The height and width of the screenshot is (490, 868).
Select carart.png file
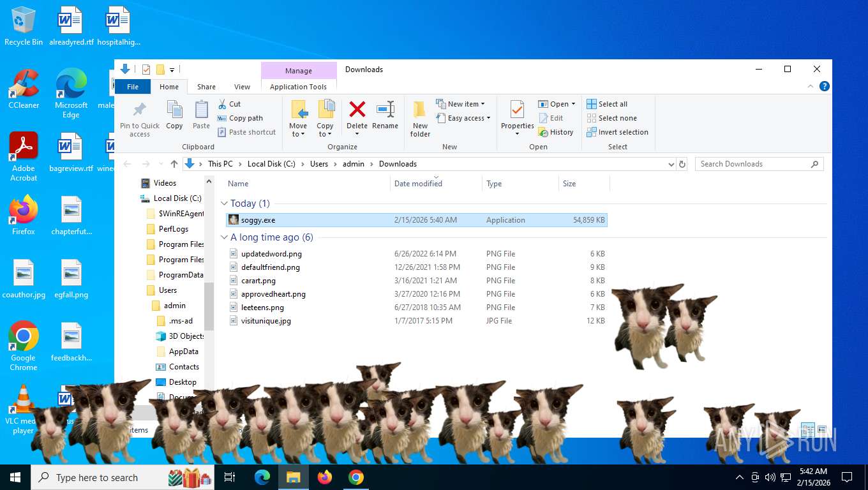click(417, 281)
